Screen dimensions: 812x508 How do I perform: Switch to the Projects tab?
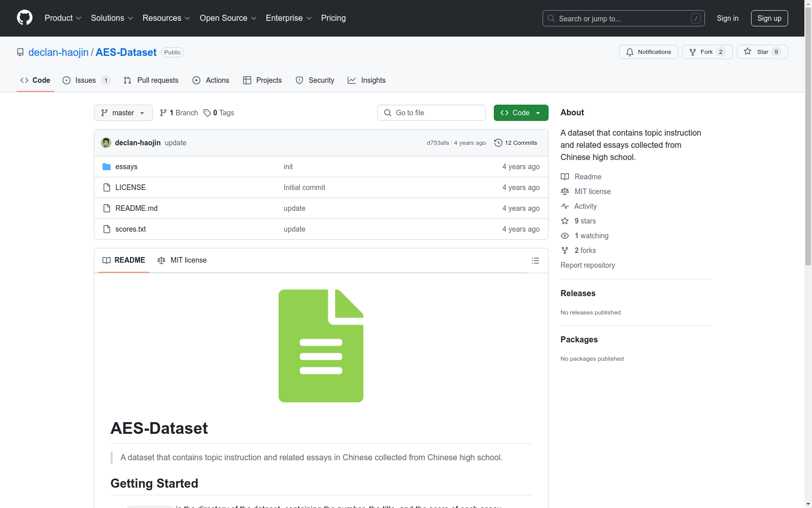tap(262, 80)
